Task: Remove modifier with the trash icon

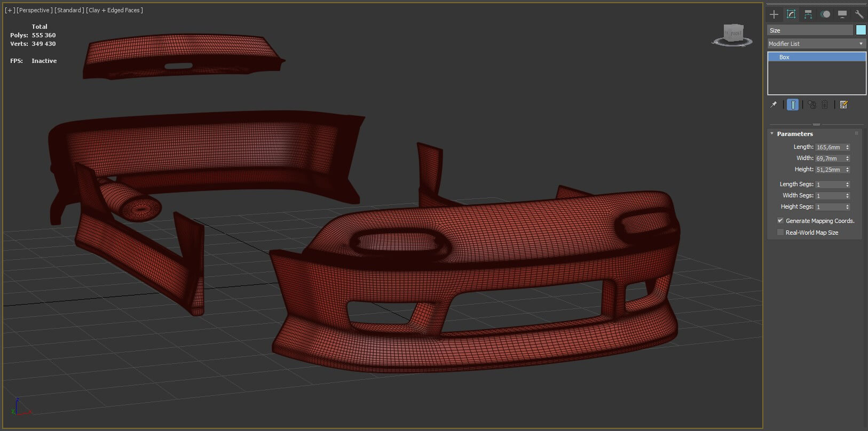Action: (x=825, y=105)
